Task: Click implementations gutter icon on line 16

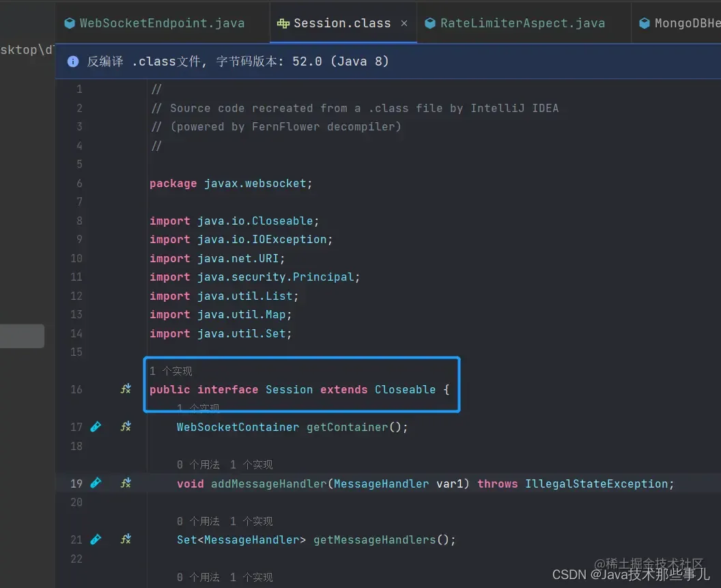Action: (x=126, y=389)
